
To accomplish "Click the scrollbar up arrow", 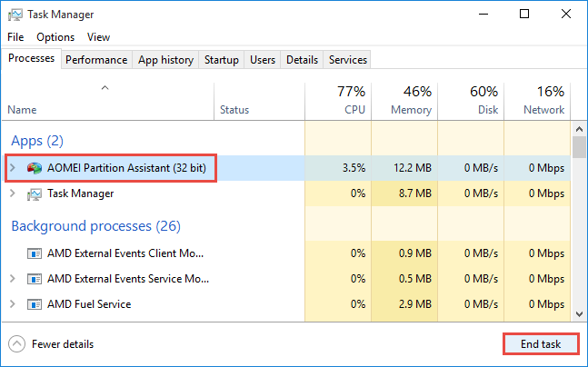I will [580, 129].
